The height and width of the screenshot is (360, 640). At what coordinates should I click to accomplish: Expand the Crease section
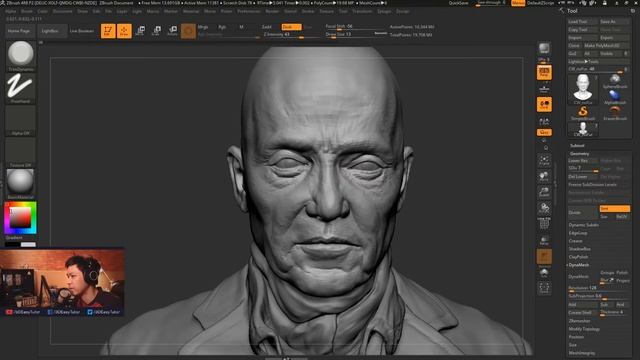[576, 241]
